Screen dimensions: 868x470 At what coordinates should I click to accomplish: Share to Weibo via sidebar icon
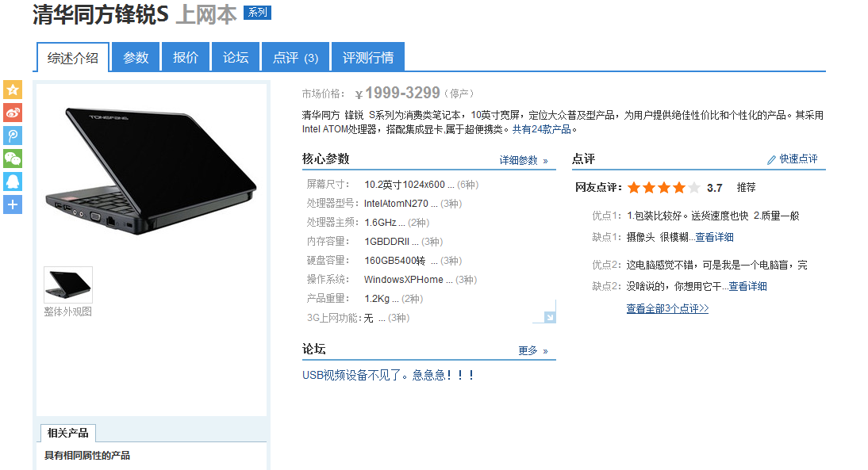click(x=13, y=113)
